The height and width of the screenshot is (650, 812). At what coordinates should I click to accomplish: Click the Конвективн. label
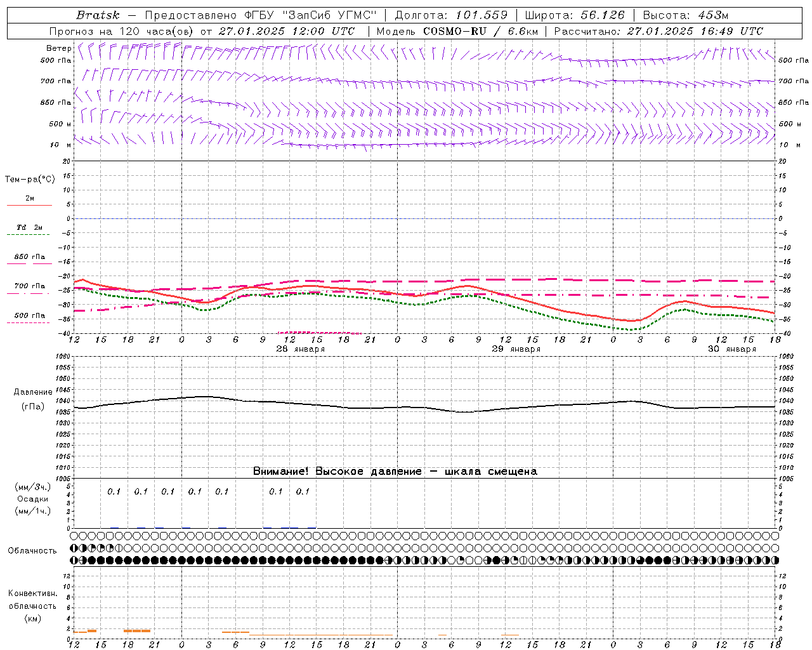(x=32, y=594)
